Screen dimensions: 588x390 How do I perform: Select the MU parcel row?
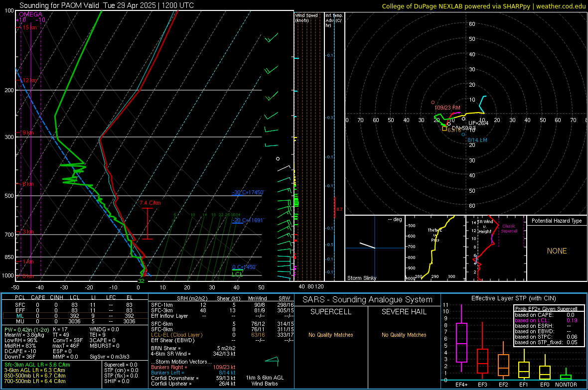coord(75,321)
